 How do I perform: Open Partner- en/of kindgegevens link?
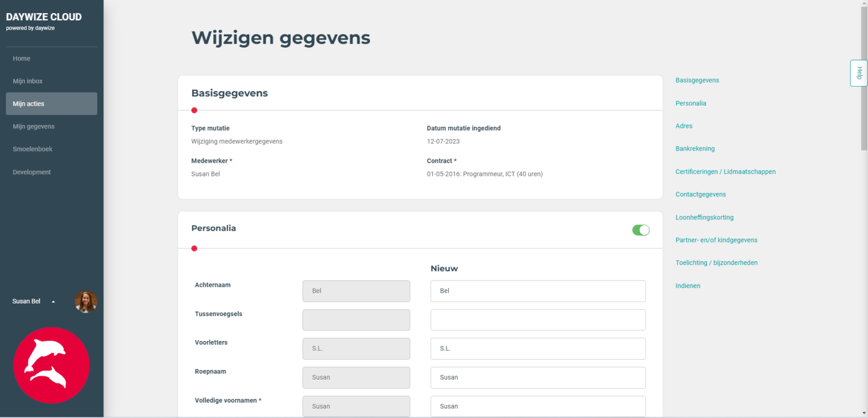tap(716, 240)
